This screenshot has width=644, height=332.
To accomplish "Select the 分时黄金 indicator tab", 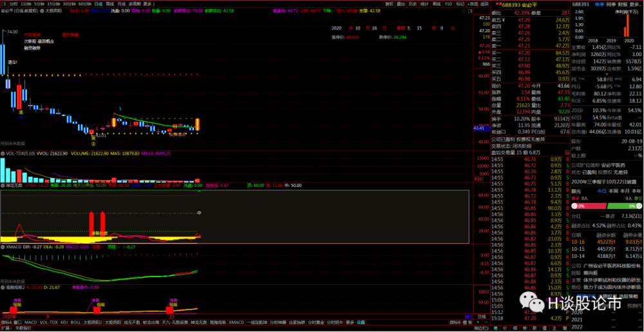I will (x=316, y=322).
